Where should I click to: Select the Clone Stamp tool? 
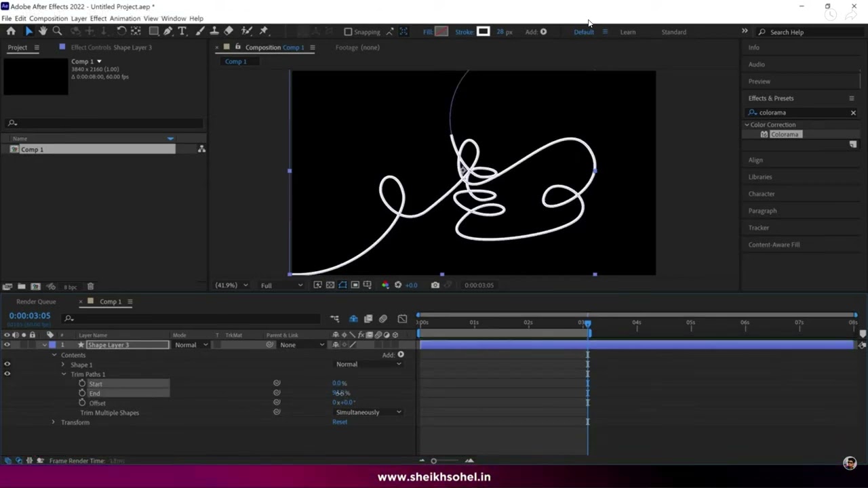pyautogui.click(x=214, y=31)
